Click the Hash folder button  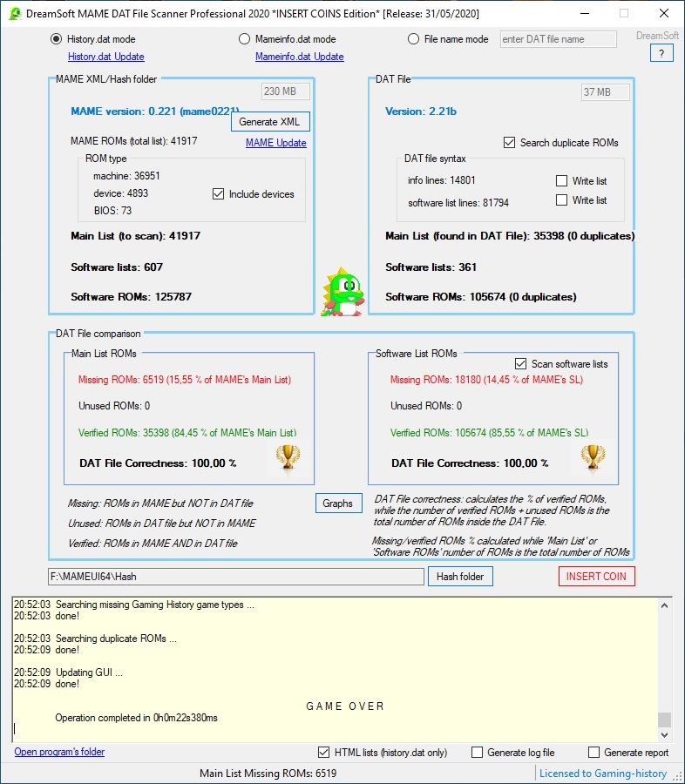[x=460, y=576]
